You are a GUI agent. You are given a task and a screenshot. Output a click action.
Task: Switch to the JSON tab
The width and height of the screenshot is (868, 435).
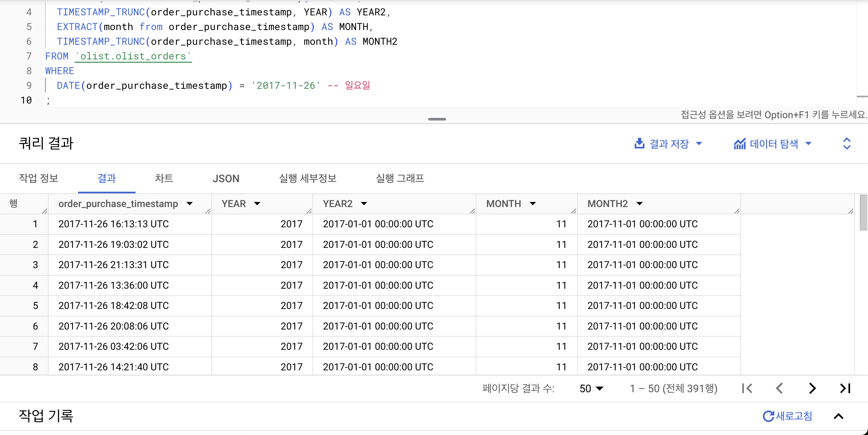pos(226,178)
